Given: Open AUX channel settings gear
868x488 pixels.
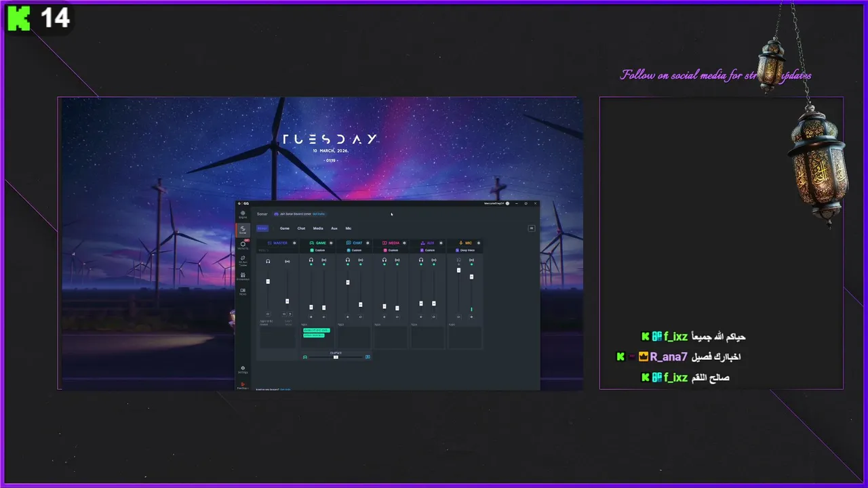Looking at the screenshot, I should point(441,243).
